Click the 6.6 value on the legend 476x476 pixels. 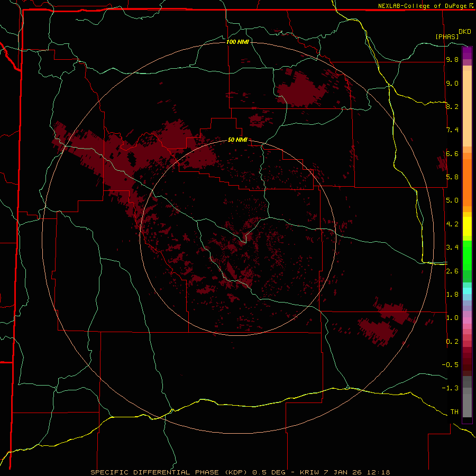452,153
